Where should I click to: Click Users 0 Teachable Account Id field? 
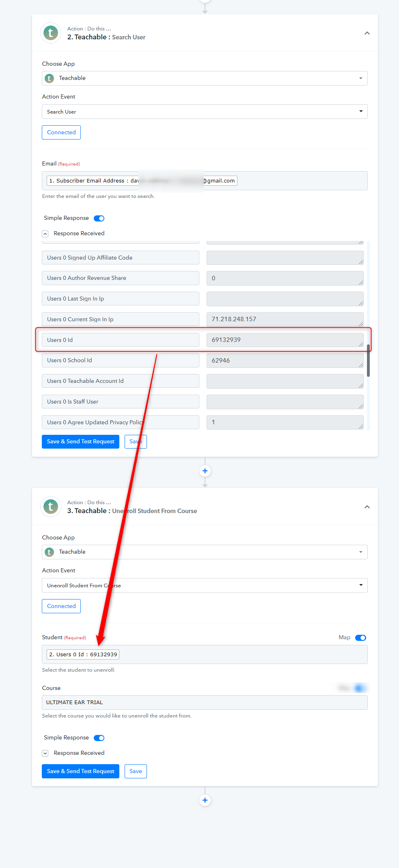[121, 381]
